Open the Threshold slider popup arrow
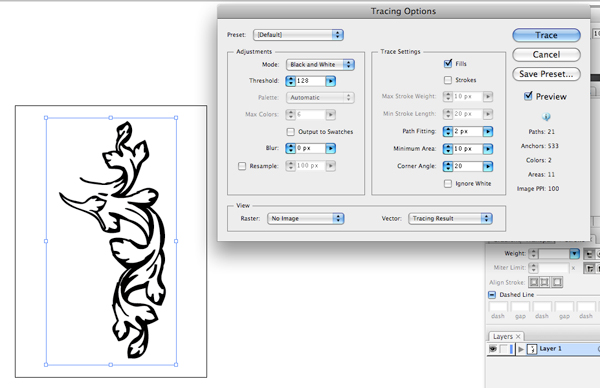Image resolution: width=600 pixels, height=388 pixels. (x=331, y=81)
